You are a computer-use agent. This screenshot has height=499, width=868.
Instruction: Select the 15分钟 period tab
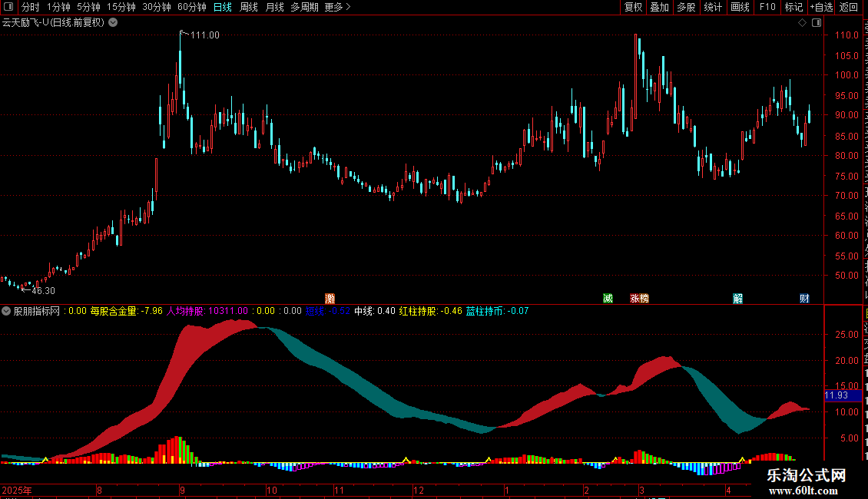[121, 7]
